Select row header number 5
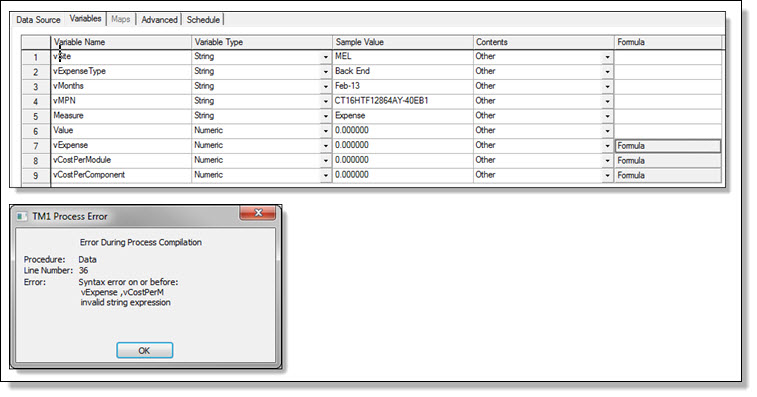 (36, 116)
